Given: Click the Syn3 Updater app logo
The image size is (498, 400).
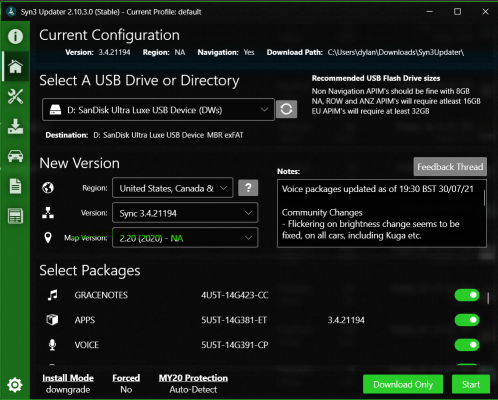Looking at the screenshot, I should click(x=11, y=12).
